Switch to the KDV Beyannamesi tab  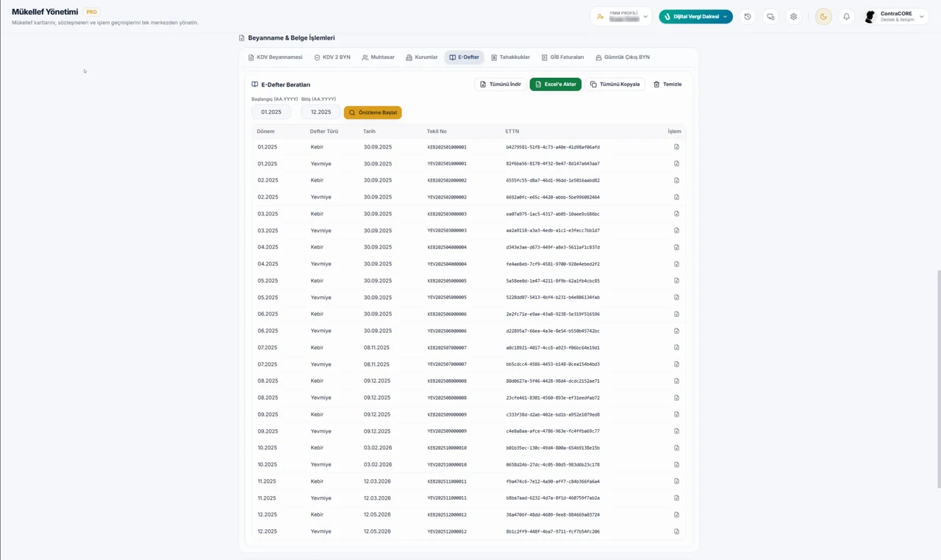[x=275, y=57]
